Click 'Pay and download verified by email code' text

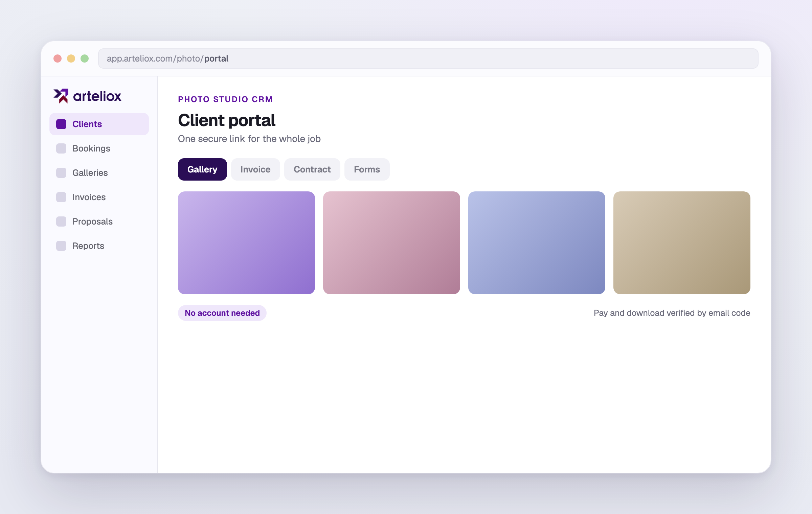click(672, 313)
